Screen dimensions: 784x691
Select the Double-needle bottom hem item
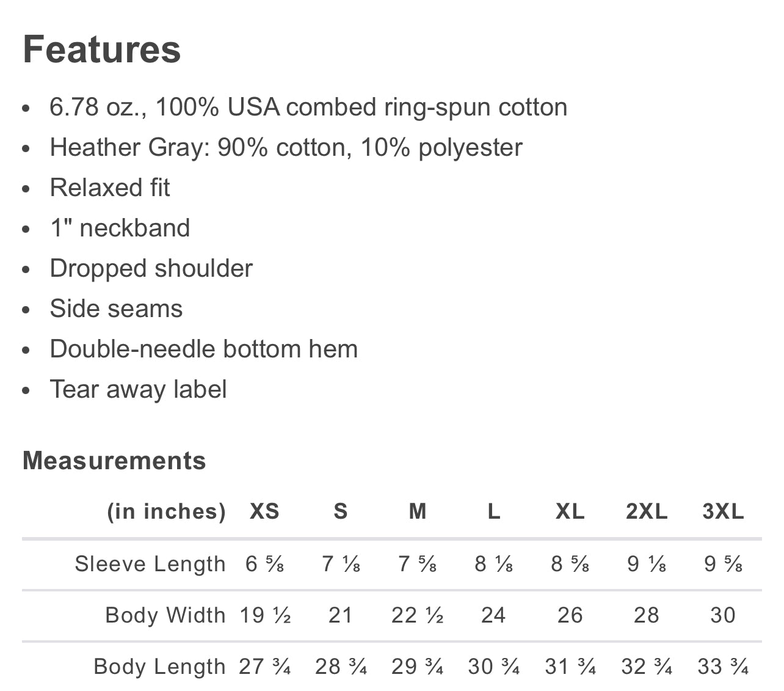pyautogui.click(x=203, y=349)
